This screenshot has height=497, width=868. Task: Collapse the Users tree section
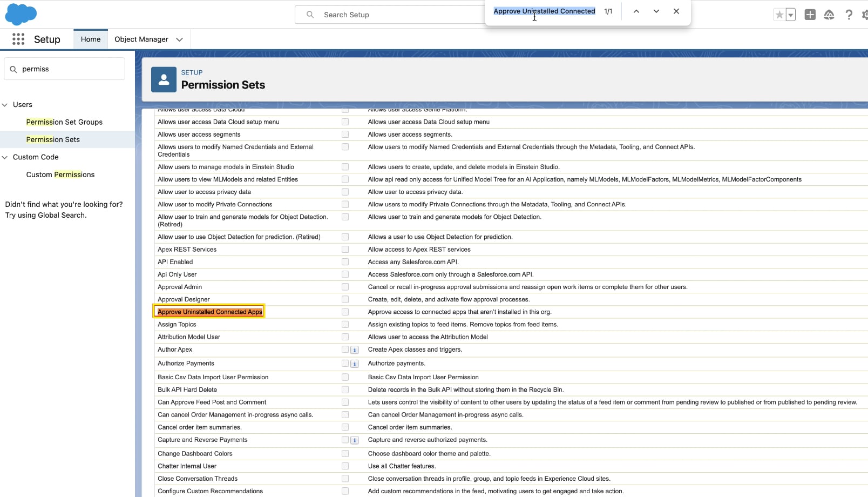5,105
